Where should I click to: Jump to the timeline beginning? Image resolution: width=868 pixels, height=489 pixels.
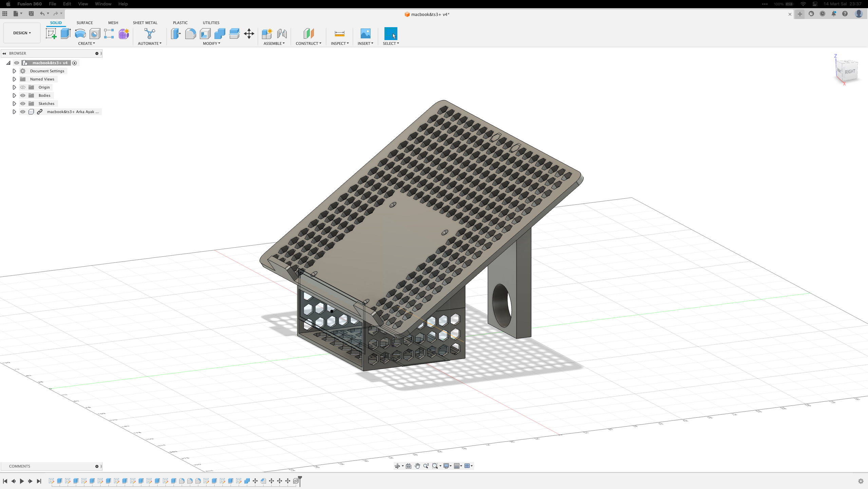coord(5,481)
